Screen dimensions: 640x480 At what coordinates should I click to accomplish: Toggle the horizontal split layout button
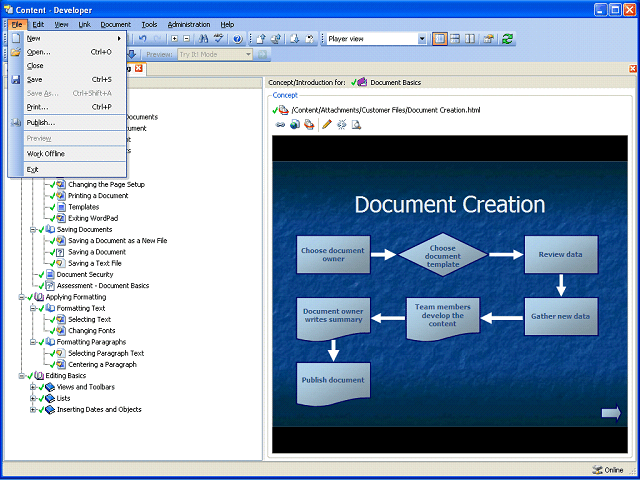tap(456, 39)
